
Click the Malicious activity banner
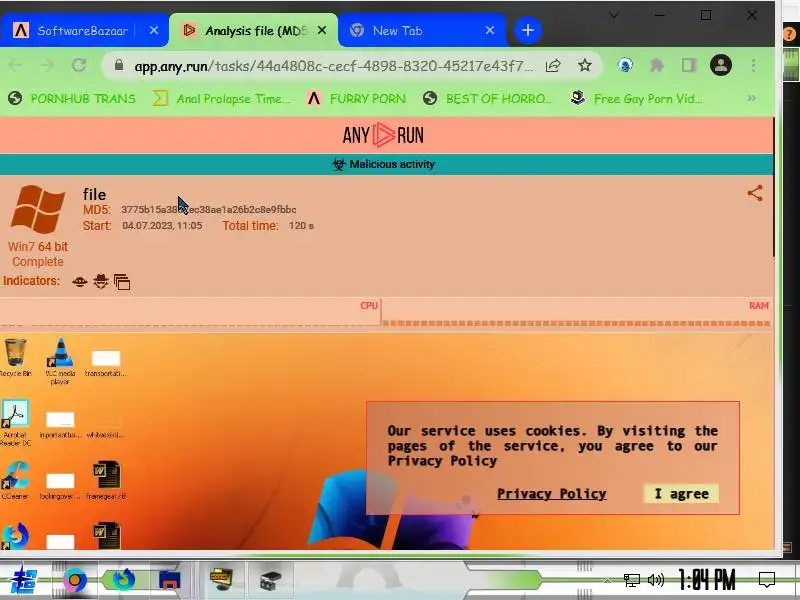[386, 164]
